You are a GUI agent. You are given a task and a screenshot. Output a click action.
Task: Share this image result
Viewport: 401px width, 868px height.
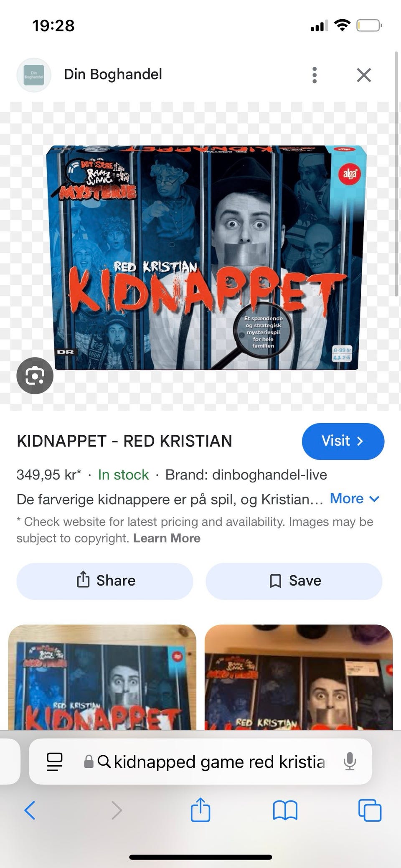(105, 581)
